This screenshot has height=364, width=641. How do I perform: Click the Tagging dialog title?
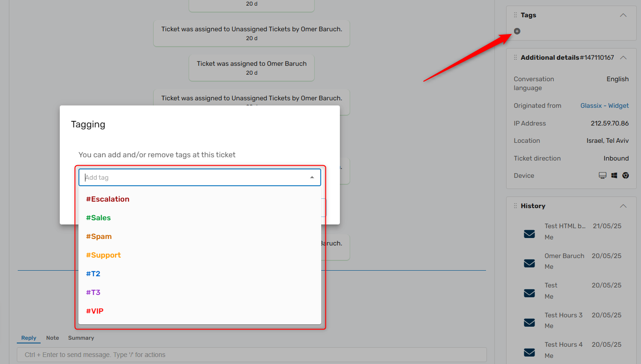tap(88, 125)
